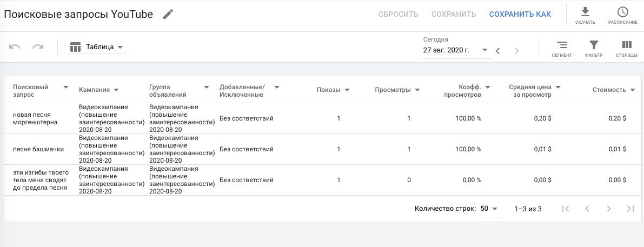The image size is (644, 247).
Task: Jump to the last page of results
Action: (630, 209)
